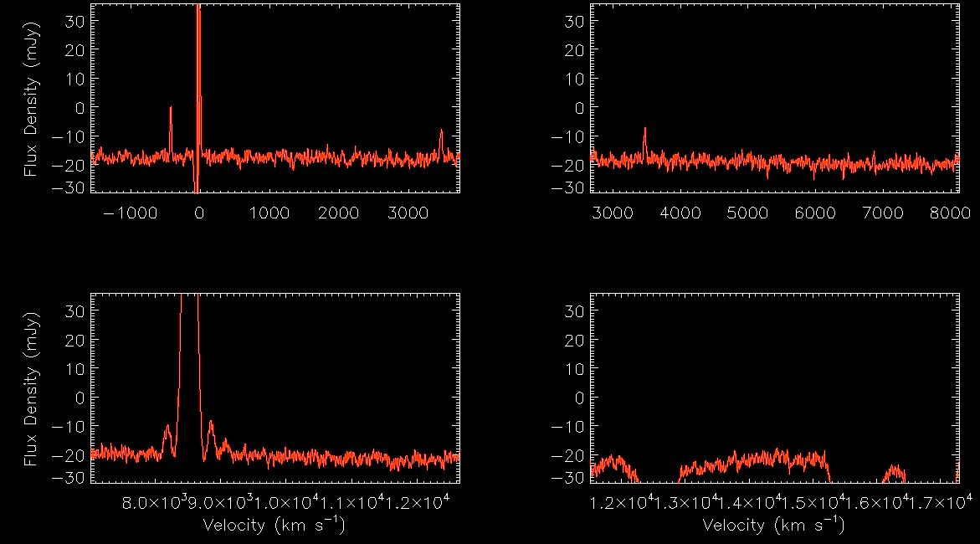Click the 2000 tick label on top-left x-axis

(x=341, y=213)
